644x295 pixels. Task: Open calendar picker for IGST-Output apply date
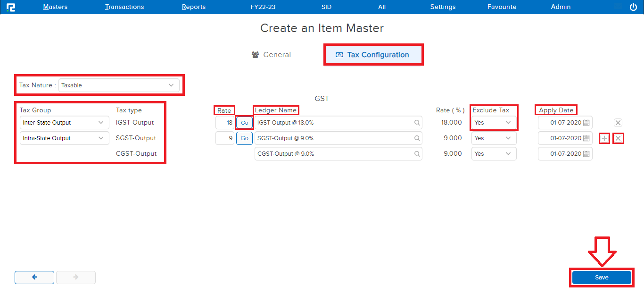point(586,123)
